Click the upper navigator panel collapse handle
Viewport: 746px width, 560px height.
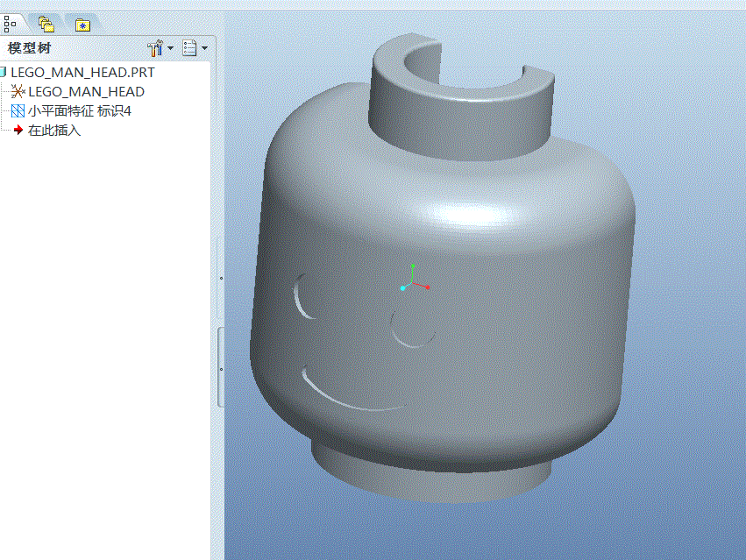221,278
